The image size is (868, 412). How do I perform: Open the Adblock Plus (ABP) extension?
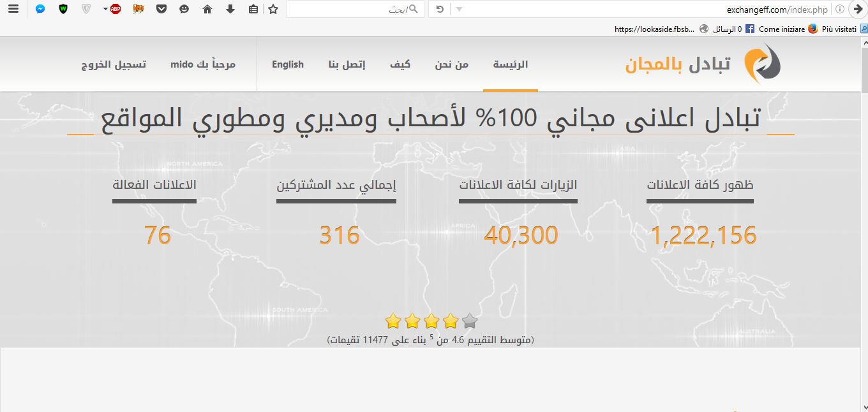(x=115, y=9)
